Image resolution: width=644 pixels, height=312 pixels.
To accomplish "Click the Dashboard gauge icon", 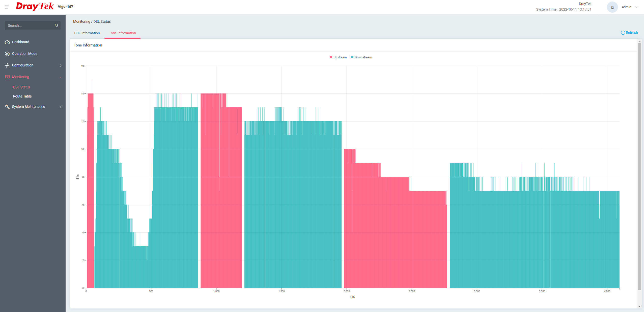I will click(x=7, y=42).
